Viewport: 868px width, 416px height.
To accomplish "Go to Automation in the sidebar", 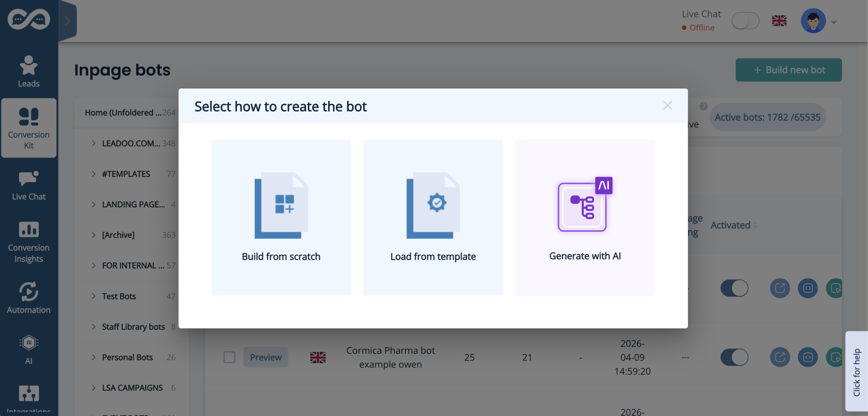I will pyautogui.click(x=29, y=298).
